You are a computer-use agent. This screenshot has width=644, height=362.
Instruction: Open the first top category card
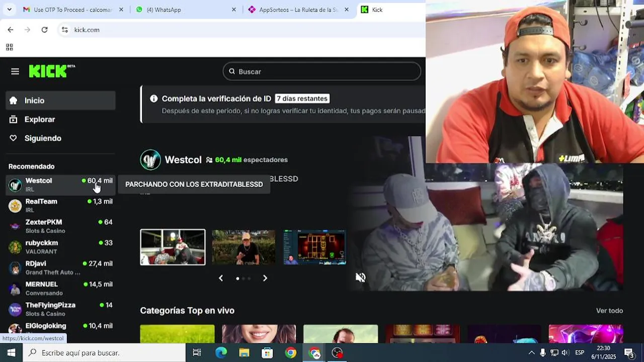tap(177, 334)
